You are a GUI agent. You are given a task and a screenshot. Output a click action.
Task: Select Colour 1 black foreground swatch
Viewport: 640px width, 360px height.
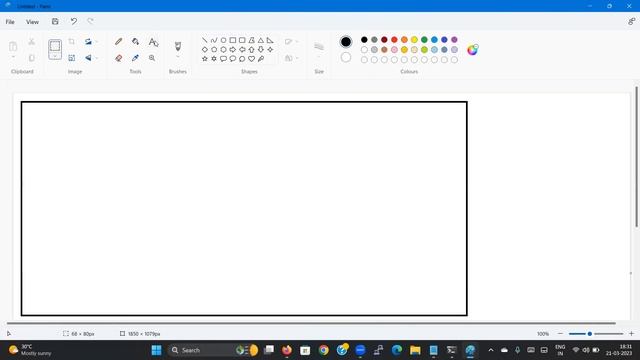click(346, 42)
